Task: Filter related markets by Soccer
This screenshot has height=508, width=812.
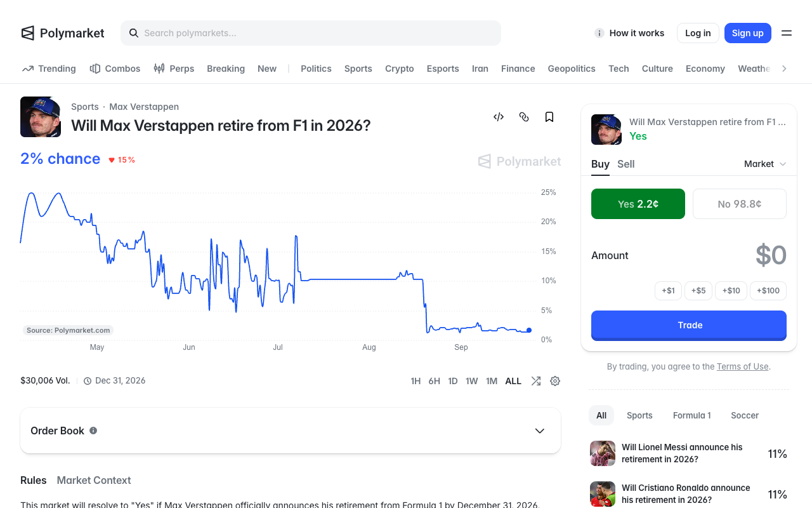Action: point(745,415)
